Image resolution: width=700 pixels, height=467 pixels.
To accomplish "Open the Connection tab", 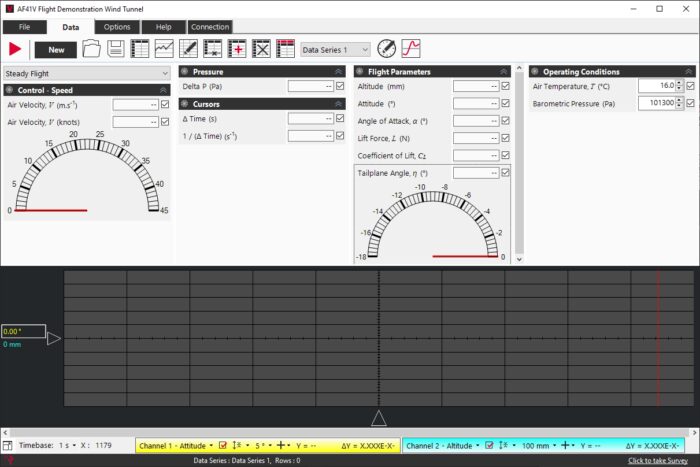I will pos(209,27).
